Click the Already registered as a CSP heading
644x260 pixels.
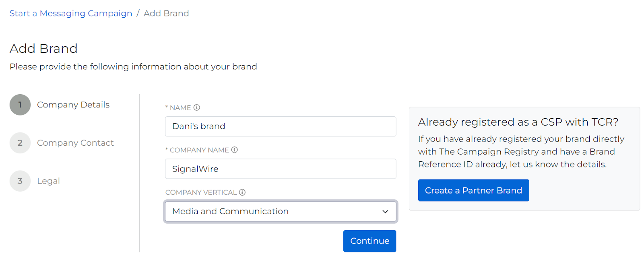click(x=518, y=122)
